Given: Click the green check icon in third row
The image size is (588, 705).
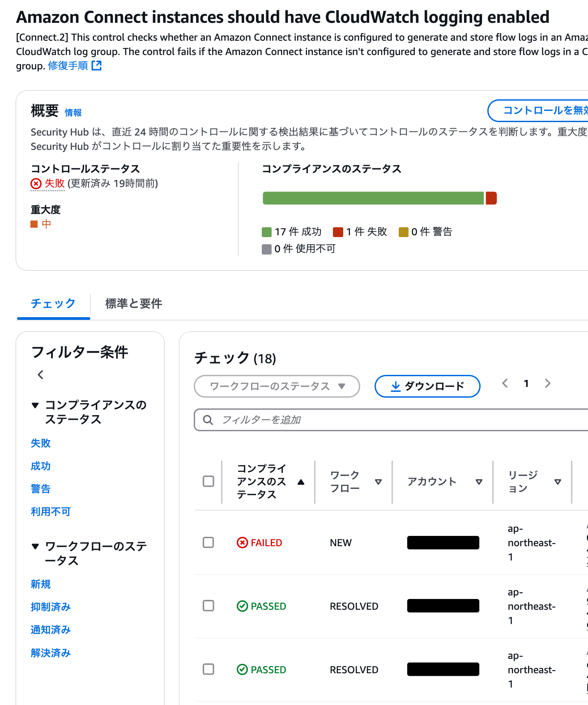Looking at the screenshot, I should point(242,670).
